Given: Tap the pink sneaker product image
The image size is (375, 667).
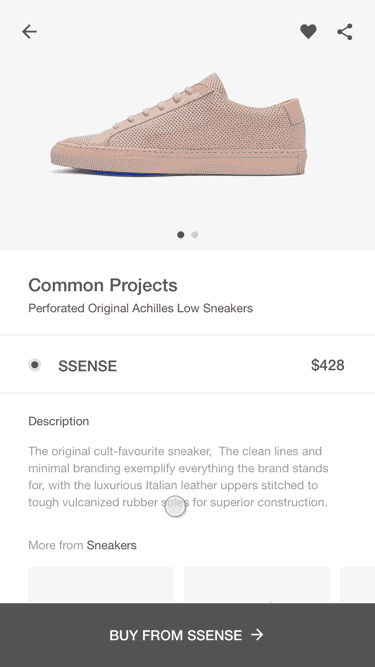Looking at the screenshot, I should [179, 124].
